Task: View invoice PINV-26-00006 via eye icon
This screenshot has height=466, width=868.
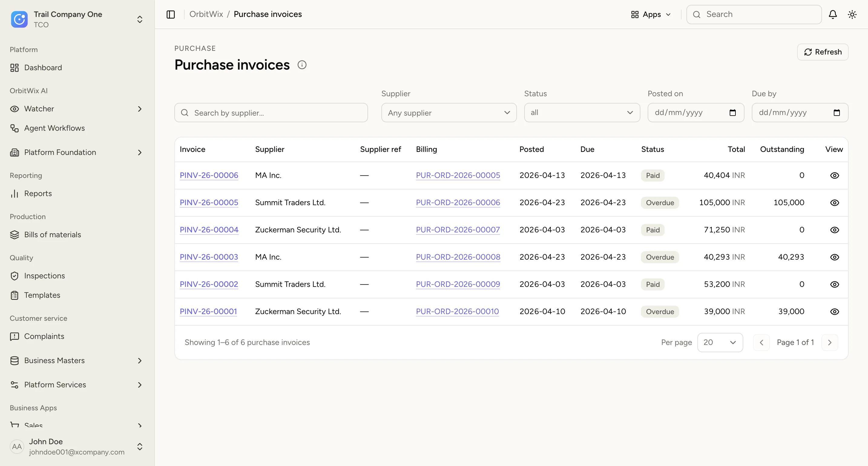Action: [x=834, y=175]
